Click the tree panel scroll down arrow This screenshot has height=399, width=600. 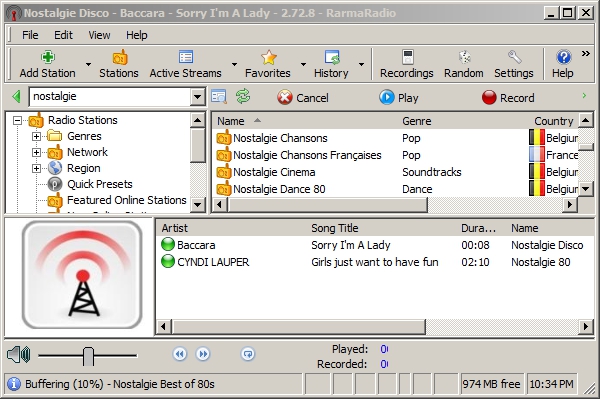point(197,205)
